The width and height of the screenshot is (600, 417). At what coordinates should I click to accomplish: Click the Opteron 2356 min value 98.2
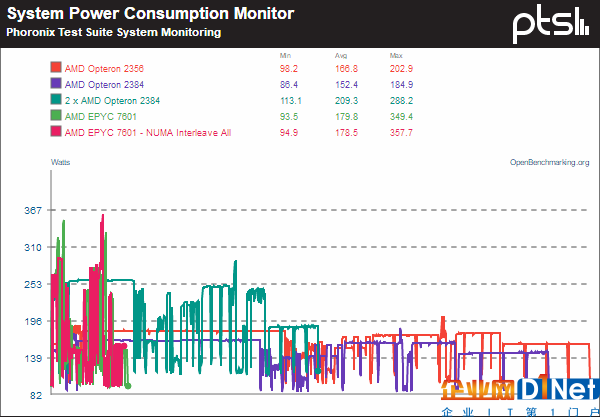click(289, 68)
